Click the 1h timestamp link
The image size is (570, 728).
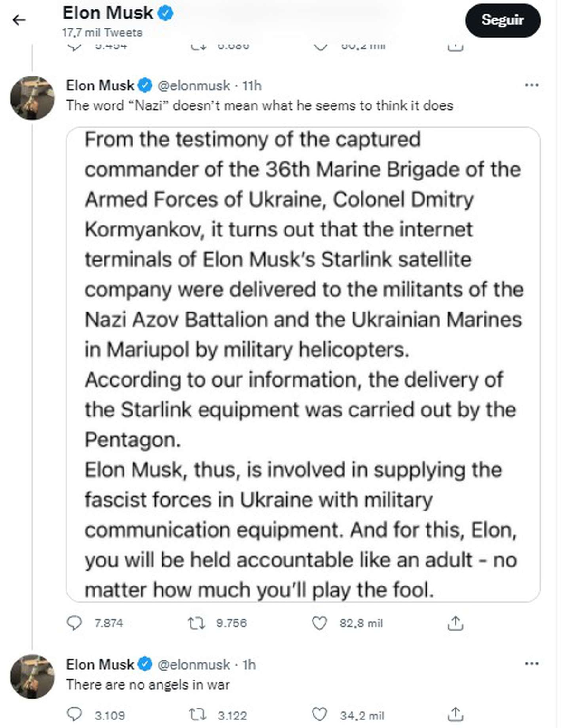(x=249, y=664)
